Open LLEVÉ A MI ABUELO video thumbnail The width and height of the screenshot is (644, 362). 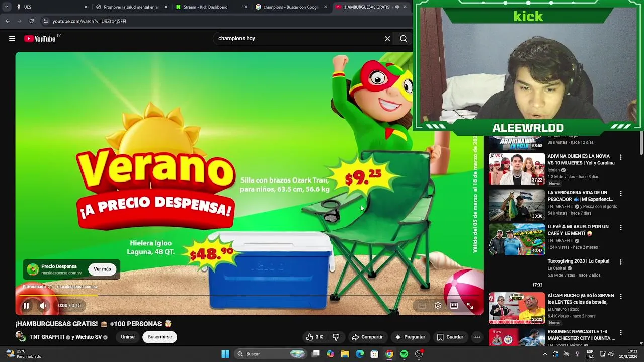click(517, 239)
